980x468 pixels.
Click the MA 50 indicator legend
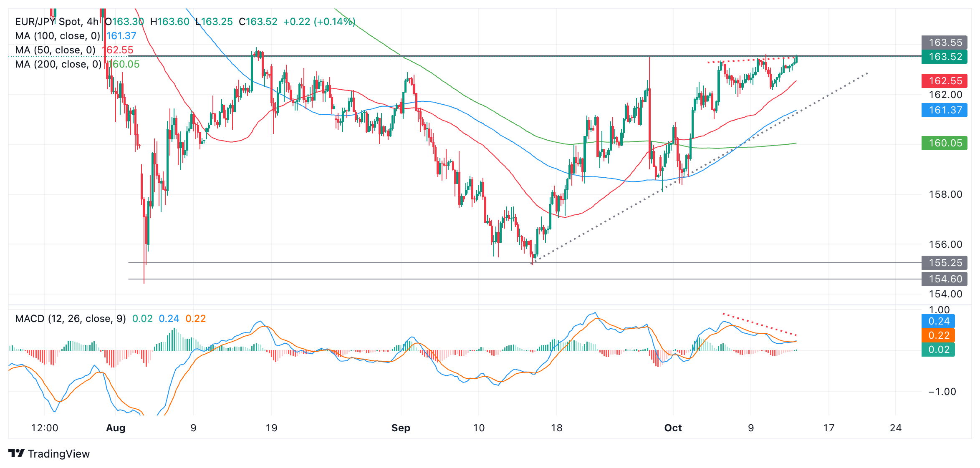tap(55, 50)
